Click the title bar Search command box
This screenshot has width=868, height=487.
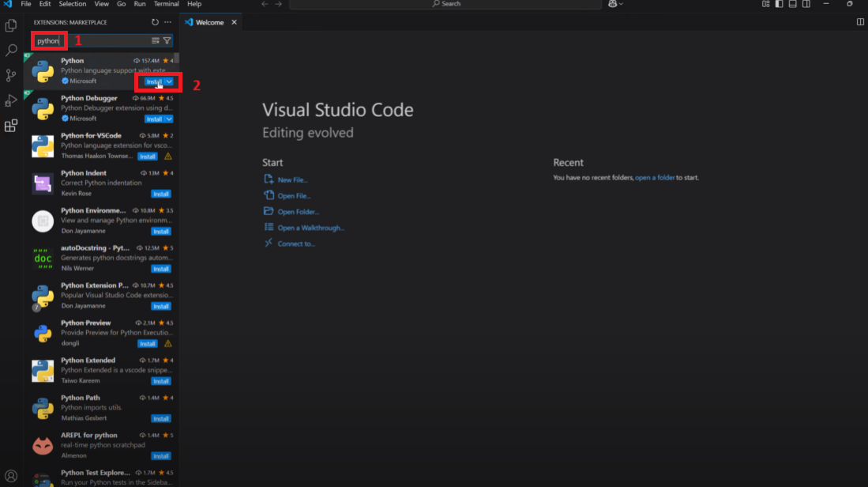pos(445,4)
